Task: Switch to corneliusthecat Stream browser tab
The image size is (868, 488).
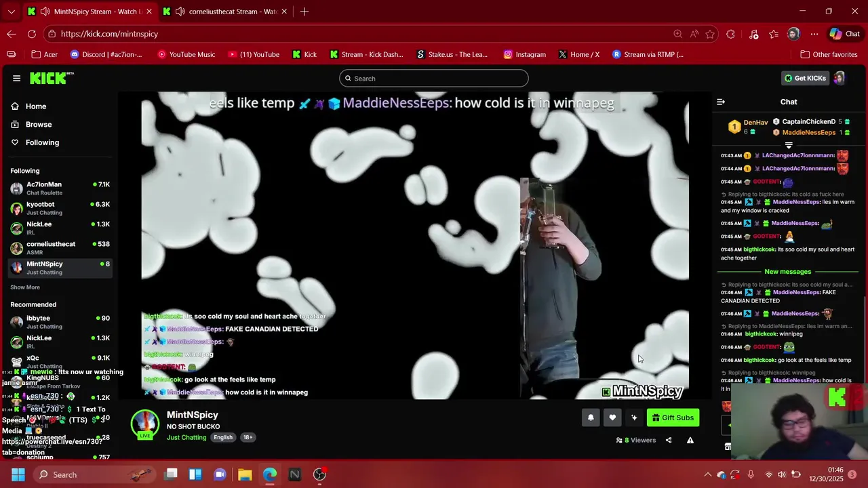Action: tap(225, 12)
